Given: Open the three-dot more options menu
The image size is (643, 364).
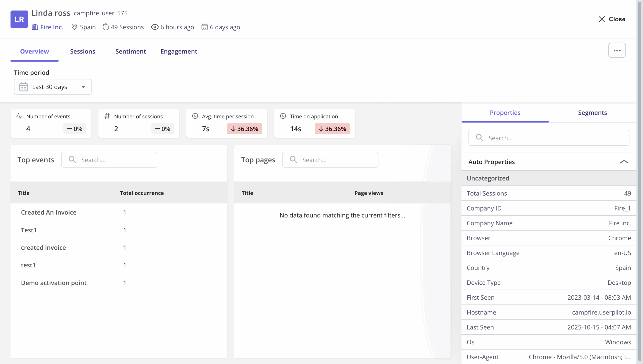Looking at the screenshot, I should point(617,50).
